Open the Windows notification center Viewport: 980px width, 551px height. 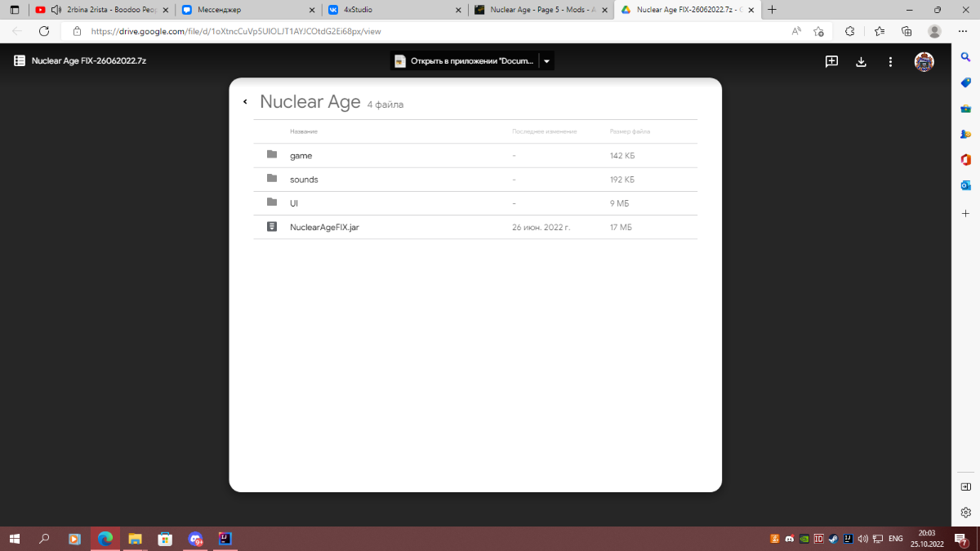(961, 539)
